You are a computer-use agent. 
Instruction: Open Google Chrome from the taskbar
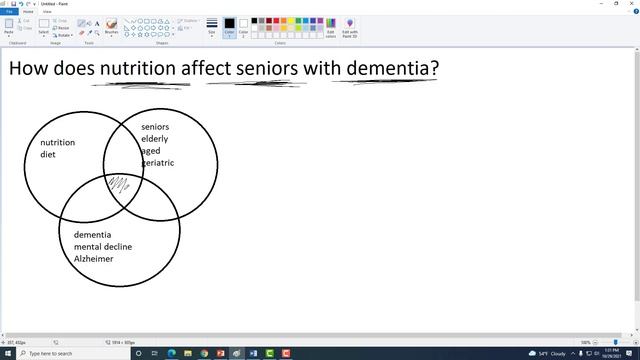(204, 353)
